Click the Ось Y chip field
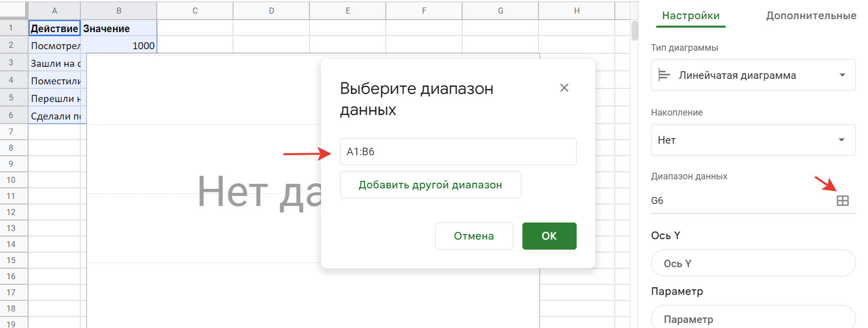 click(752, 263)
